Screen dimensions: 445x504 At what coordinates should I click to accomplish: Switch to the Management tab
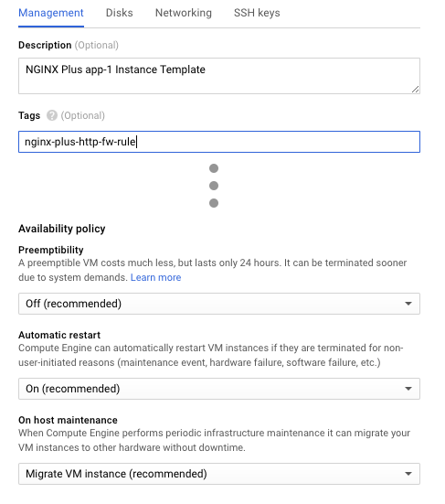pyautogui.click(x=51, y=13)
